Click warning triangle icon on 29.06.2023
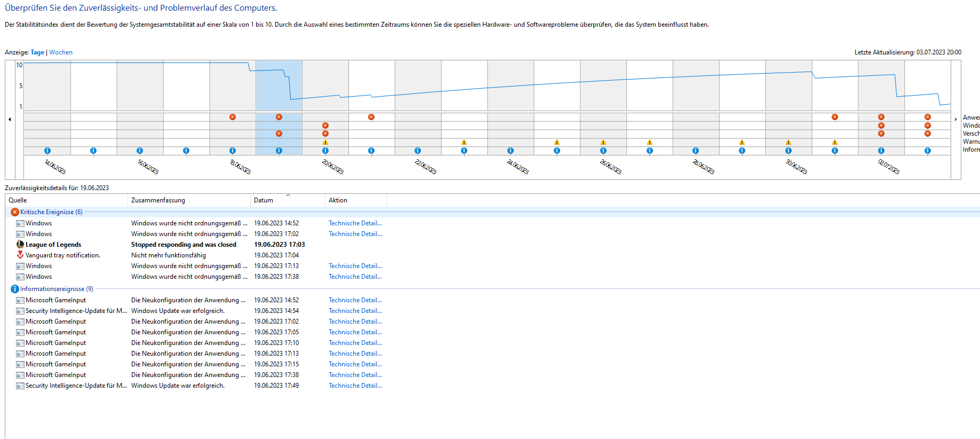This screenshot has height=439, width=980. (742, 143)
